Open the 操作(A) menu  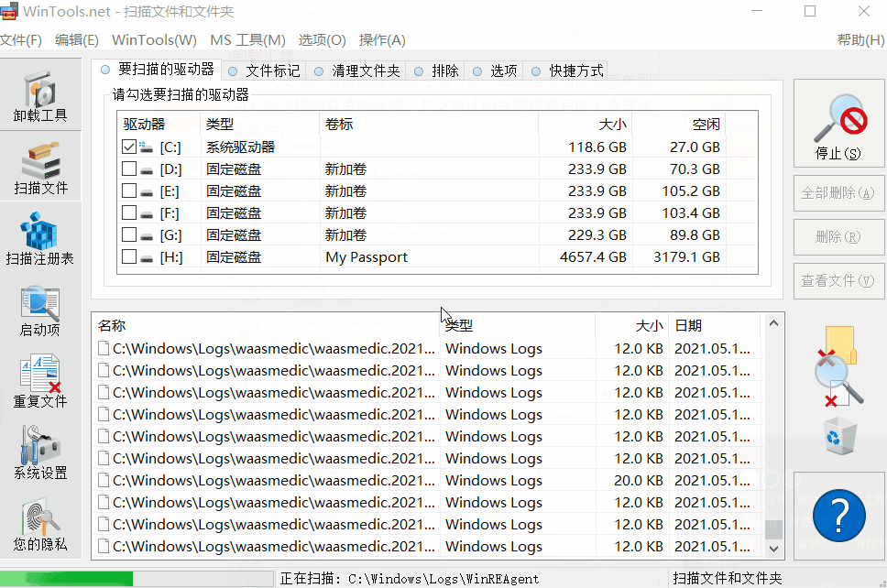(382, 40)
